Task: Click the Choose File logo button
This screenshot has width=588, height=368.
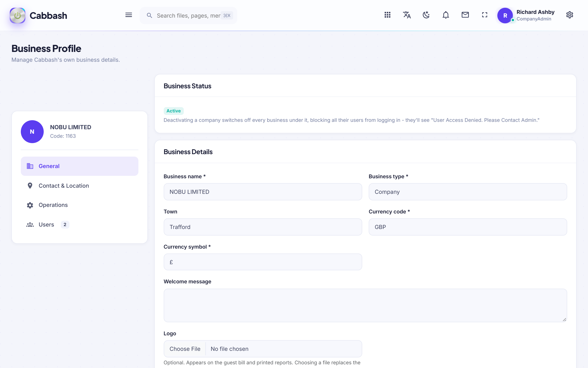Action: point(185,349)
